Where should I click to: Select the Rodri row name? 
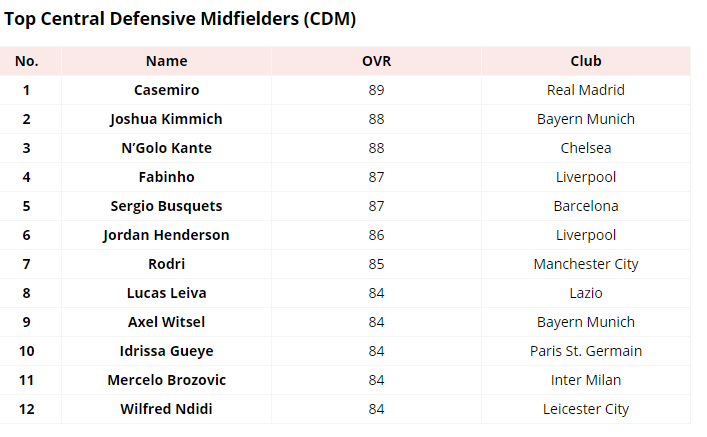click(166, 264)
